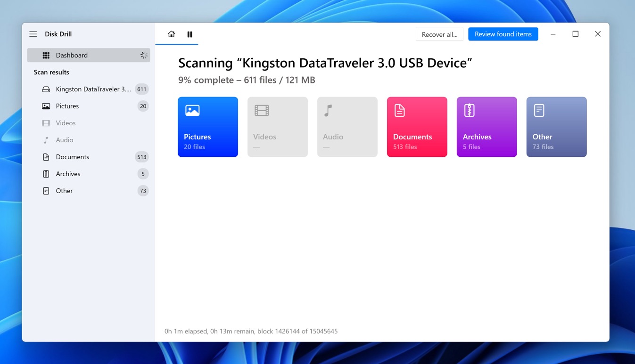635x364 pixels.
Task: Click zip icon on the Archives card
Action: 469,110
